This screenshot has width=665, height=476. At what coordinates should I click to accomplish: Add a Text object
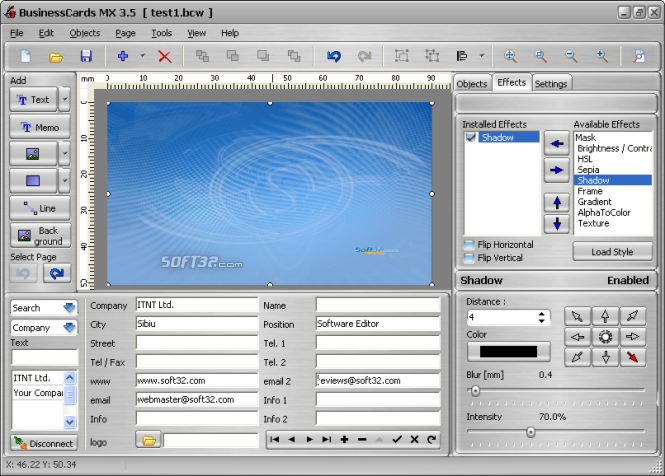34,99
